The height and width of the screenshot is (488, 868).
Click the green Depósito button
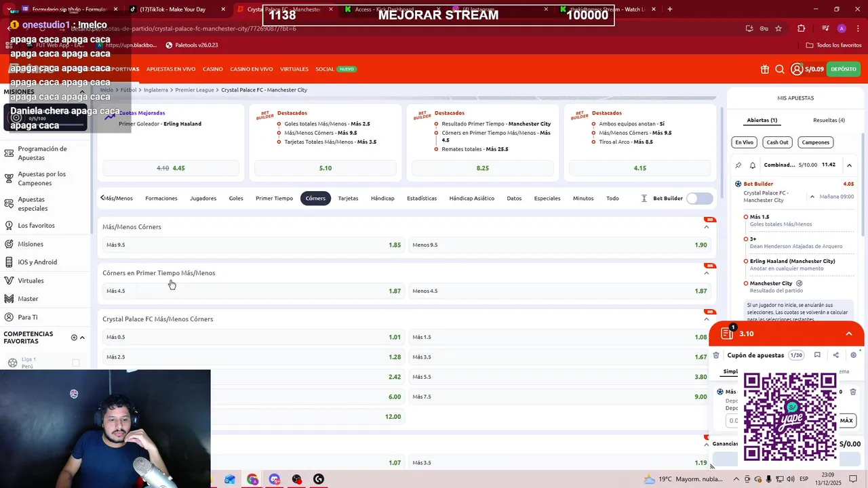pos(844,69)
